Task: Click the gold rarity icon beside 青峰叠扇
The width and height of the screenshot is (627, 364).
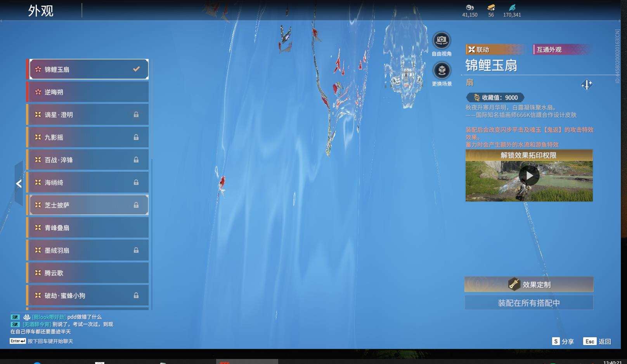Action: click(x=38, y=228)
